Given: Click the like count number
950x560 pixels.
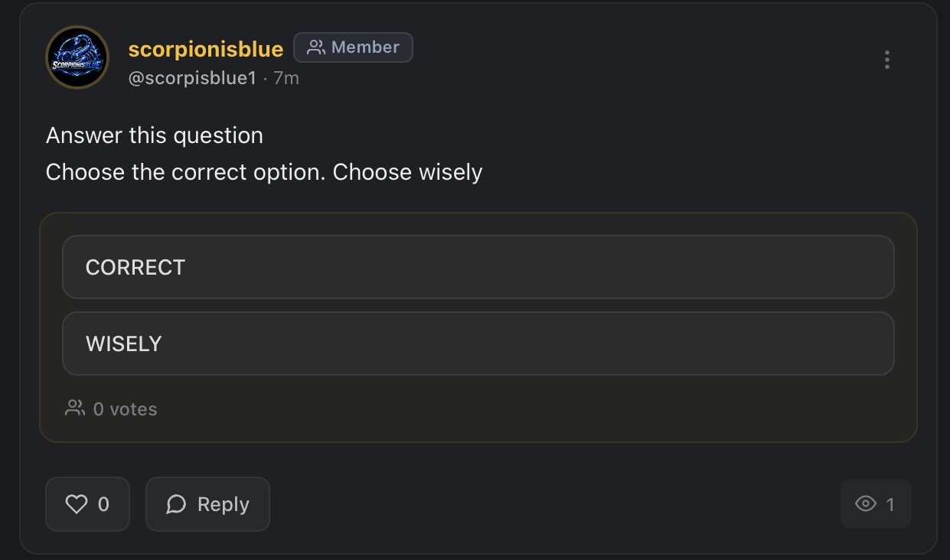Looking at the screenshot, I should tap(104, 504).
